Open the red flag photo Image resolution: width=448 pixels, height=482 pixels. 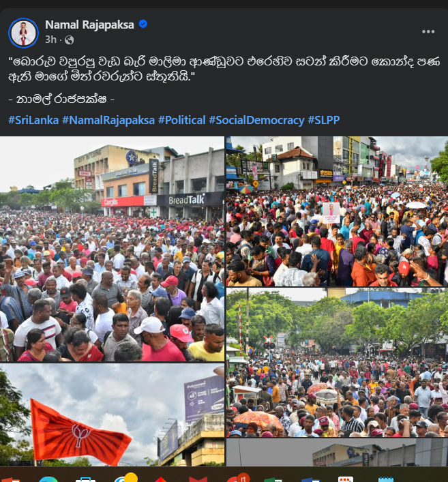point(112,415)
